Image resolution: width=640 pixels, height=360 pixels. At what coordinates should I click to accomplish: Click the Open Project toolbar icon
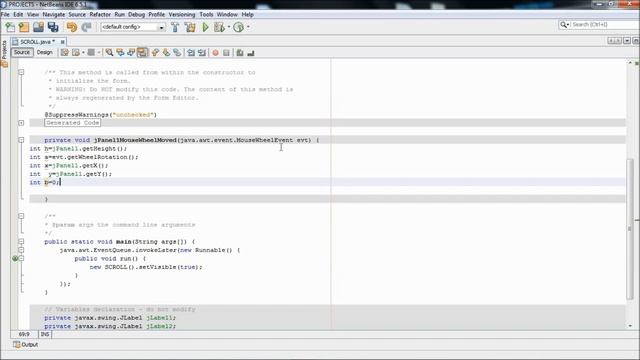pos(38,27)
